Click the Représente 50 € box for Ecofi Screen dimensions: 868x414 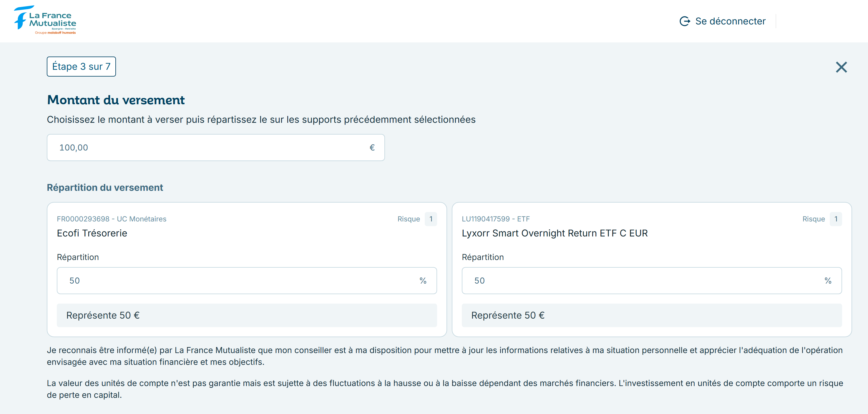[247, 315]
